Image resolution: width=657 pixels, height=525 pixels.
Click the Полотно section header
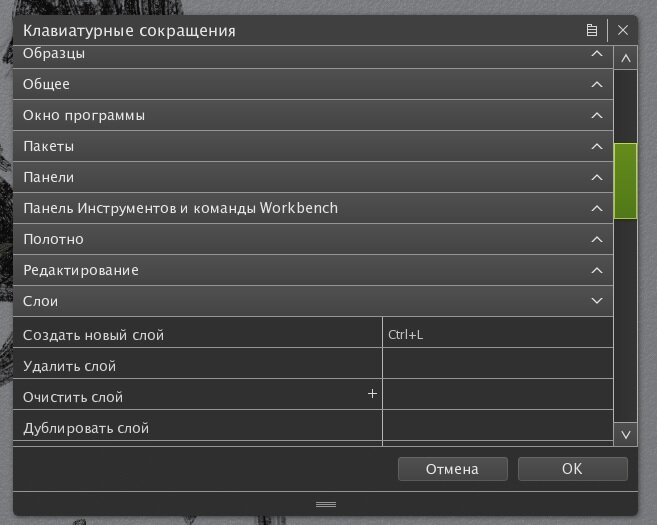(x=313, y=240)
